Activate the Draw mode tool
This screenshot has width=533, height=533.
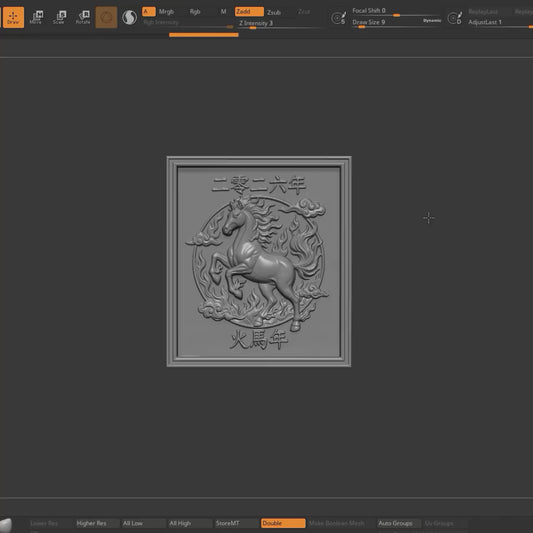13,17
